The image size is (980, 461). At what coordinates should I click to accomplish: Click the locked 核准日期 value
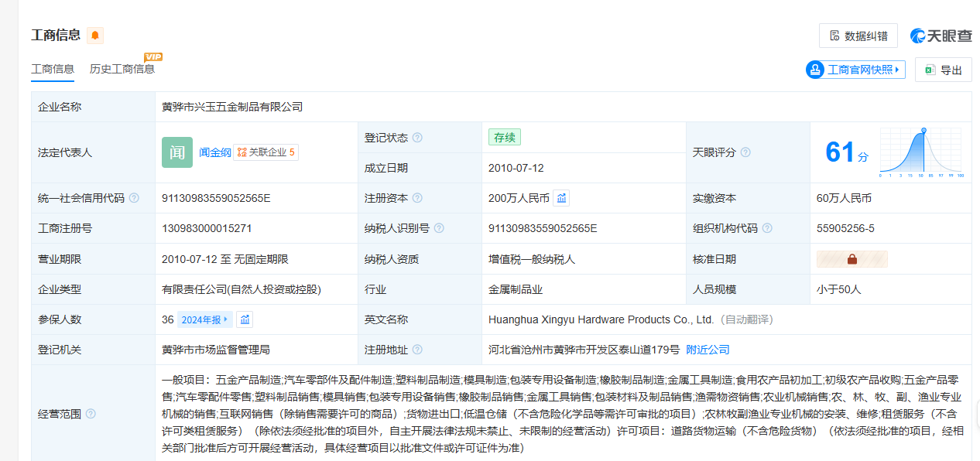(852, 259)
